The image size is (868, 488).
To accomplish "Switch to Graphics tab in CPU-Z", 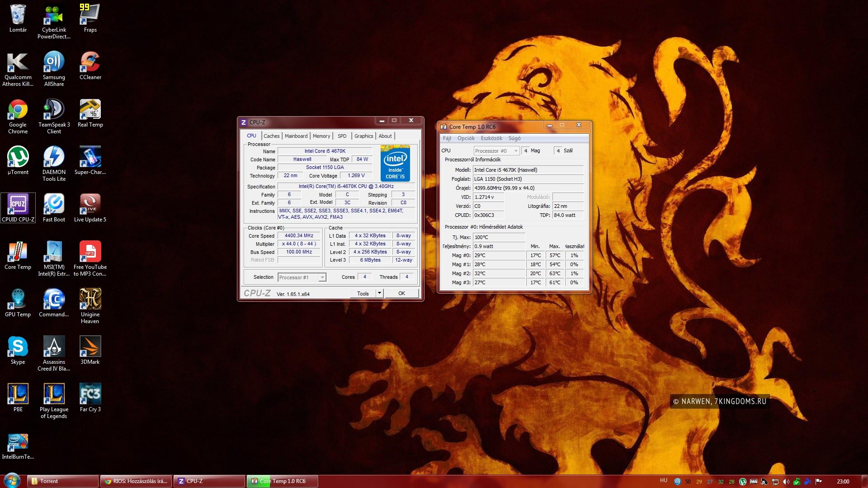I will click(363, 136).
